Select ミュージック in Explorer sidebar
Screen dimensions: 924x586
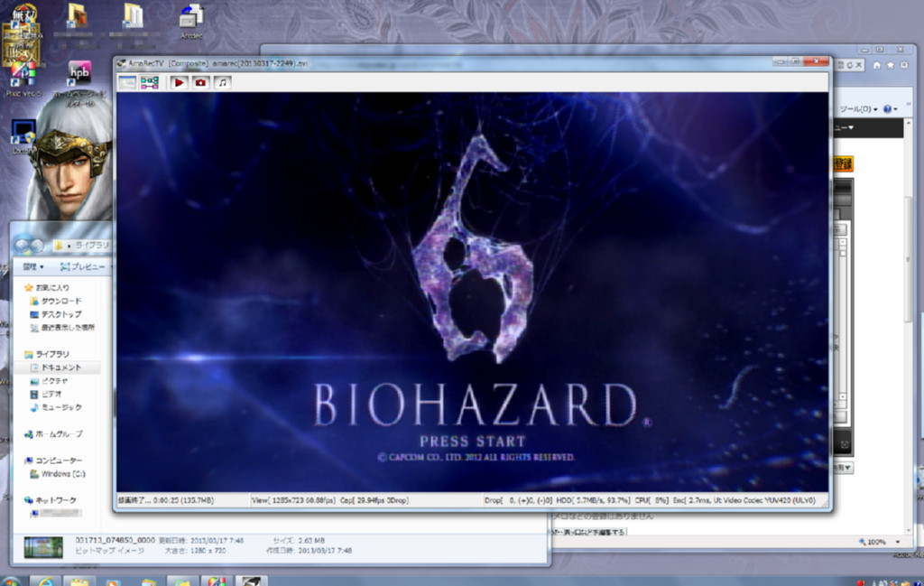tap(56, 408)
